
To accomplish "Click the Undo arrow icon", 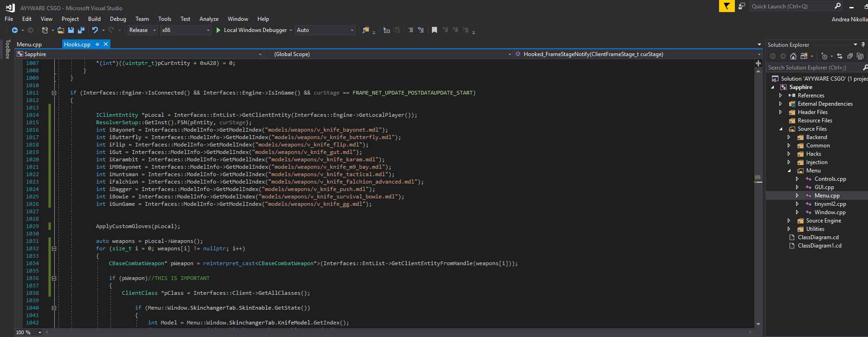I will click(95, 30).
